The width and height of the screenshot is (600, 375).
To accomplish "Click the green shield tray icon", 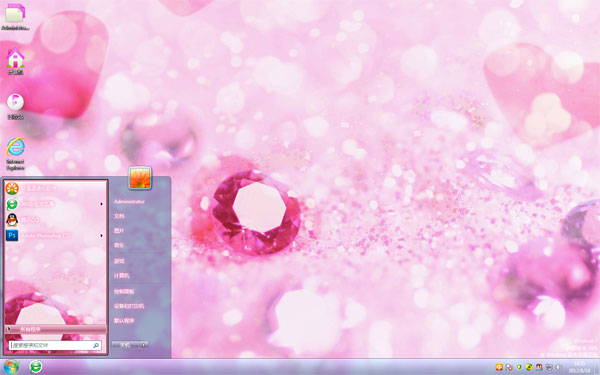I will 519,367.
